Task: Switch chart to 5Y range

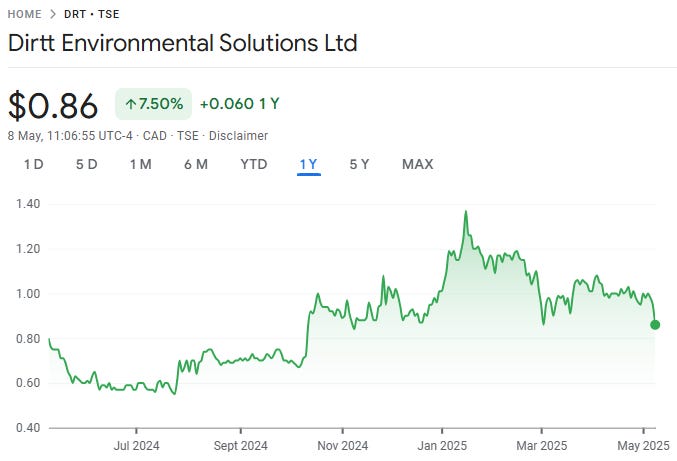Action: click(x=359, y=164)
